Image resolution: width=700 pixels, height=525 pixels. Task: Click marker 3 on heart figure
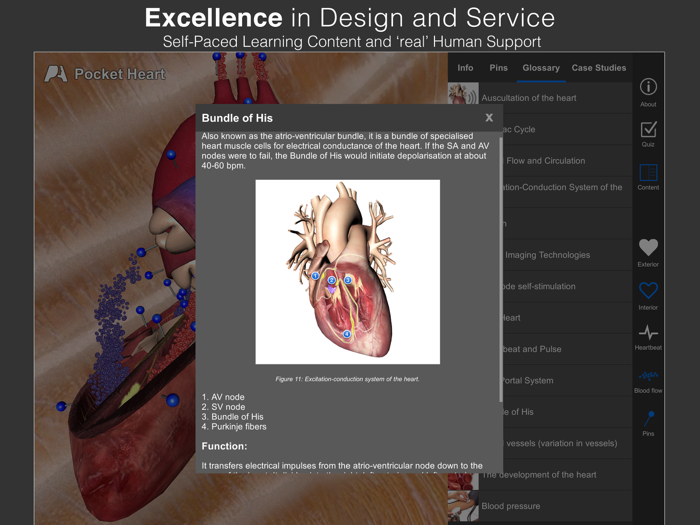coord(348,280)
